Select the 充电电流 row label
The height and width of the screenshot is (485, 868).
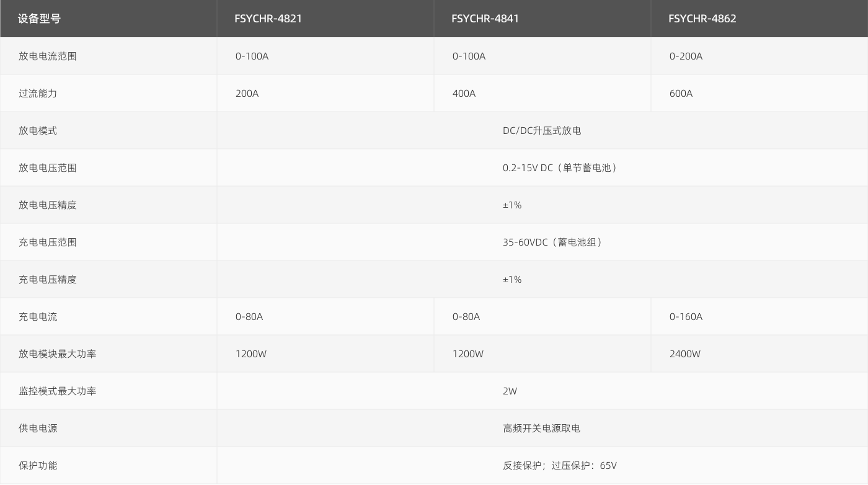(37, 317)
